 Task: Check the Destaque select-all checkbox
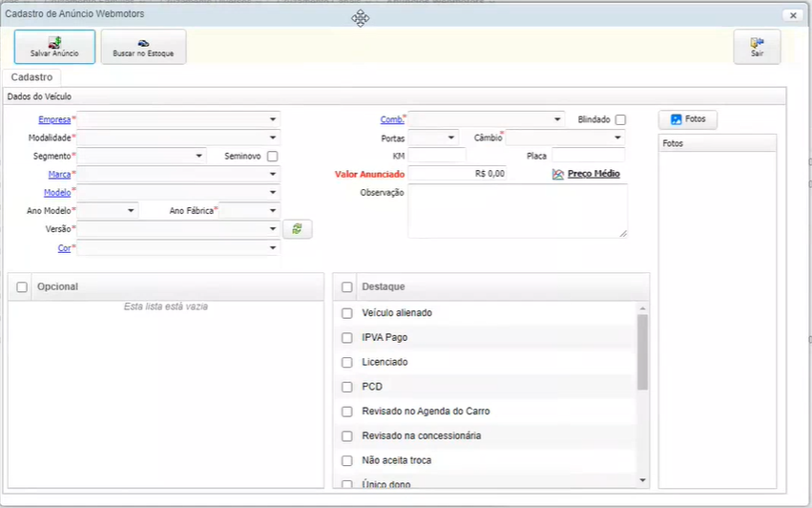[347, 287]
